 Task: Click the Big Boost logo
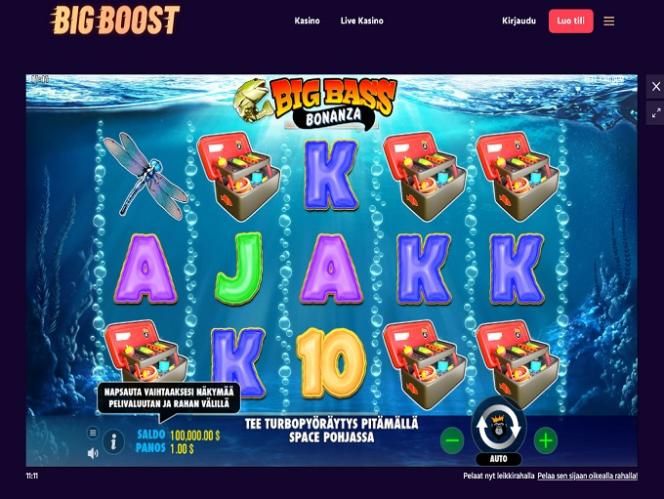115,20
